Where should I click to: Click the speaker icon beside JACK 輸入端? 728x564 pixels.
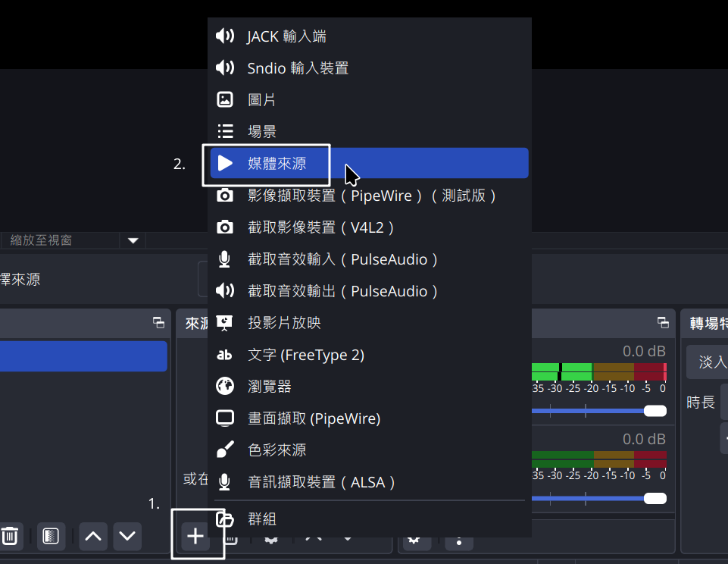[x=225, y=36]
